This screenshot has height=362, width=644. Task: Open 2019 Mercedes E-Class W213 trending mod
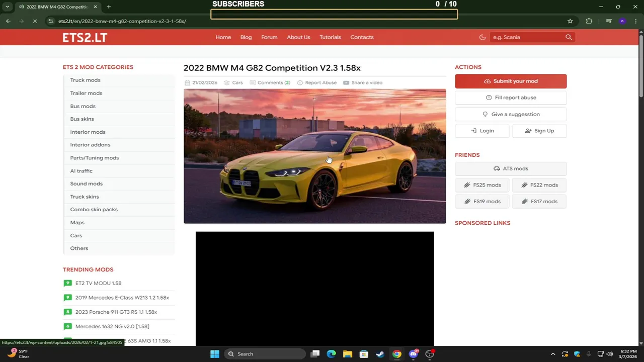122,298
